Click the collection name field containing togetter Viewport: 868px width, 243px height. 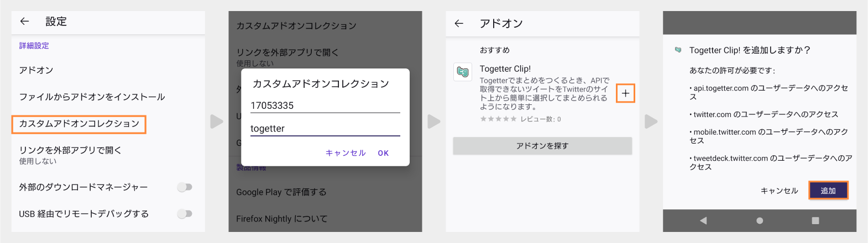[325, 129]
